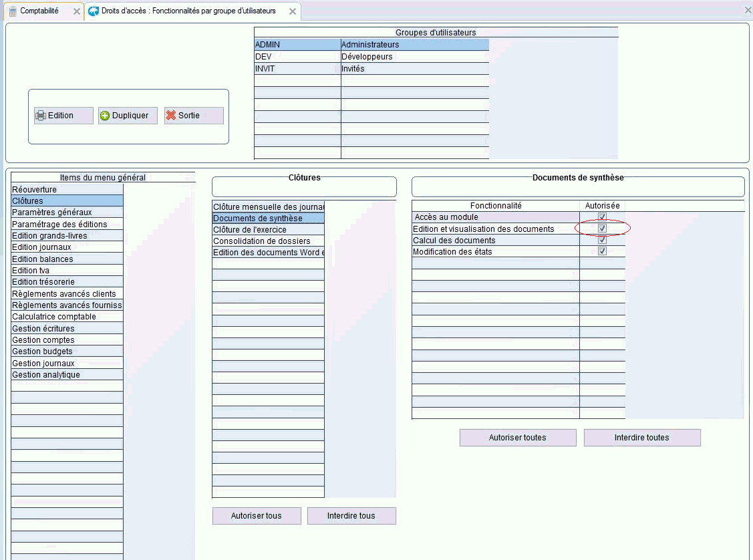Image resolution: width=753 pixels, height=560 pixels.
Task: Select the DEV Développeurs group row
Action: pyautogui.click(x=371, y=57)
